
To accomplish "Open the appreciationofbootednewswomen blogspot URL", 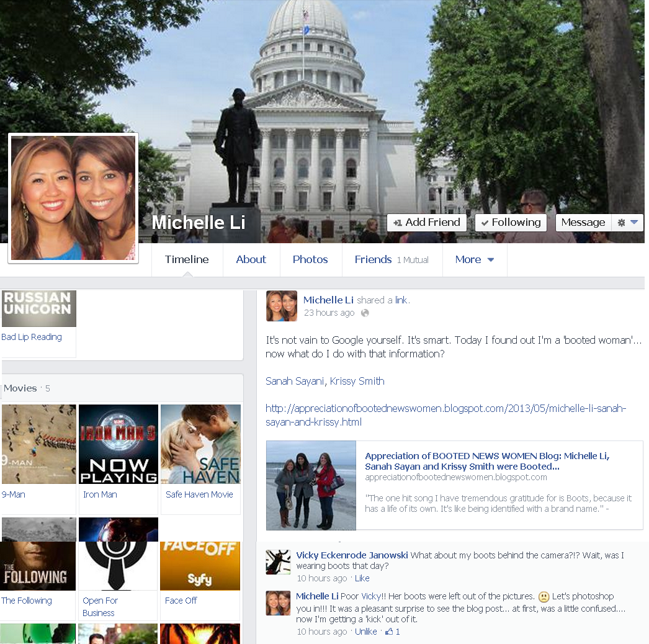I will point(445,415).
